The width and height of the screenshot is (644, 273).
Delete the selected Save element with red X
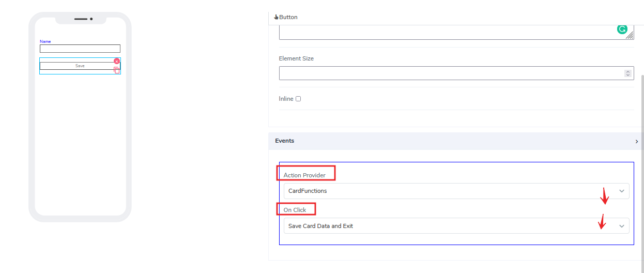(117, 61)
